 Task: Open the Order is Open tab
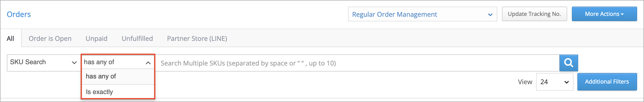tap(50, 38)
